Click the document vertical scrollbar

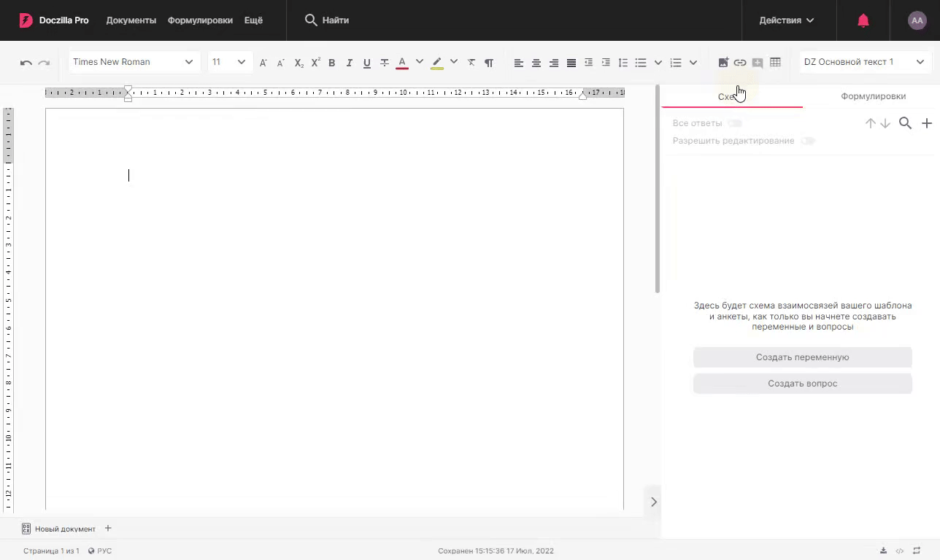coord(657,190)
